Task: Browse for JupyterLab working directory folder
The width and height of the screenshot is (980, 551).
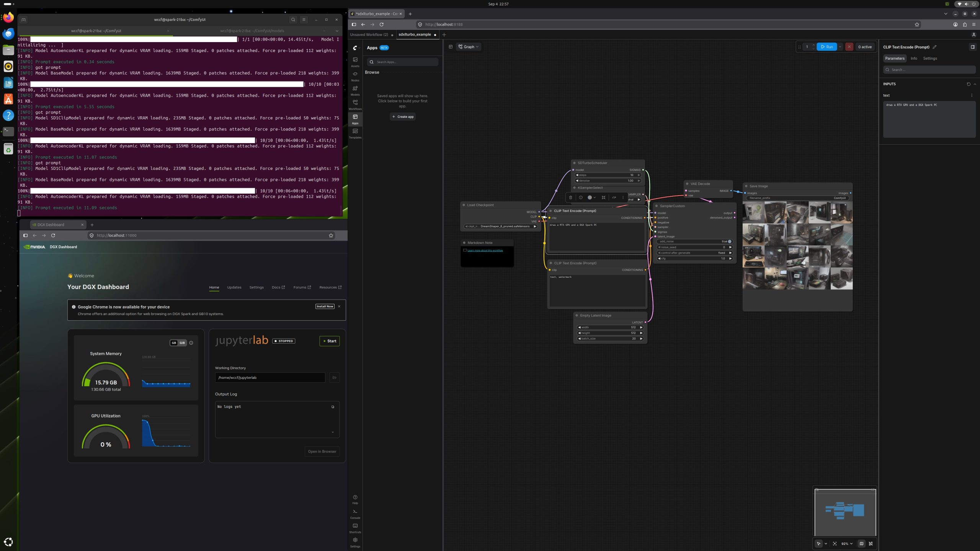Action: pyautogui.click(x=334, y=378)
